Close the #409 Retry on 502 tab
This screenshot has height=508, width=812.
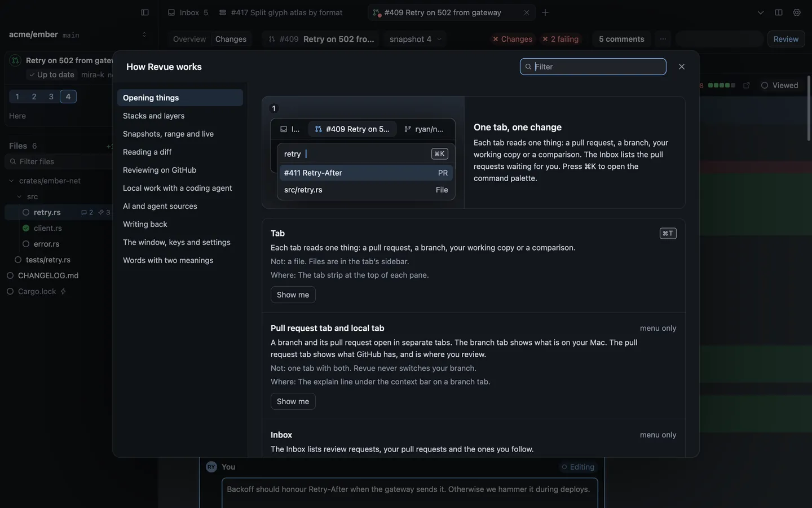coord(527,12)
